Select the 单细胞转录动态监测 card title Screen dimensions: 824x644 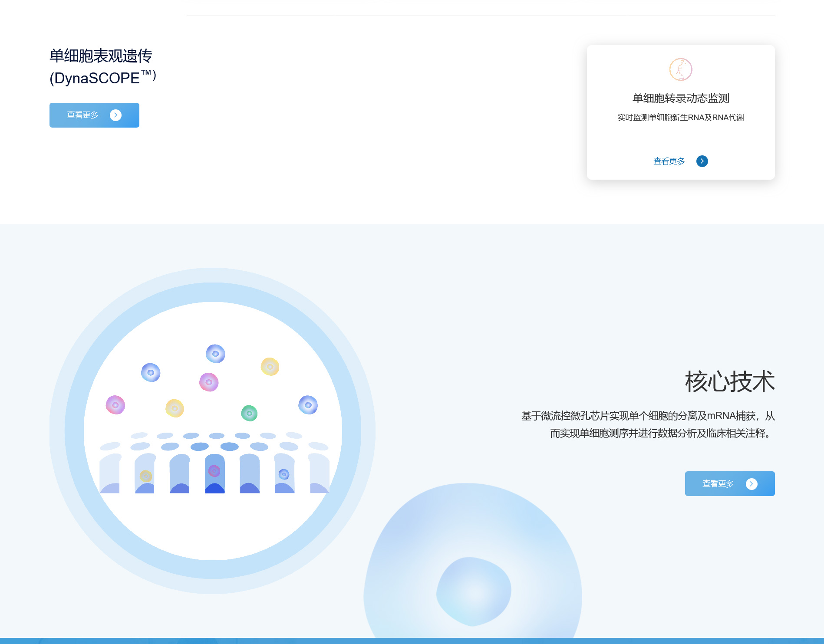tap(680, 99)
